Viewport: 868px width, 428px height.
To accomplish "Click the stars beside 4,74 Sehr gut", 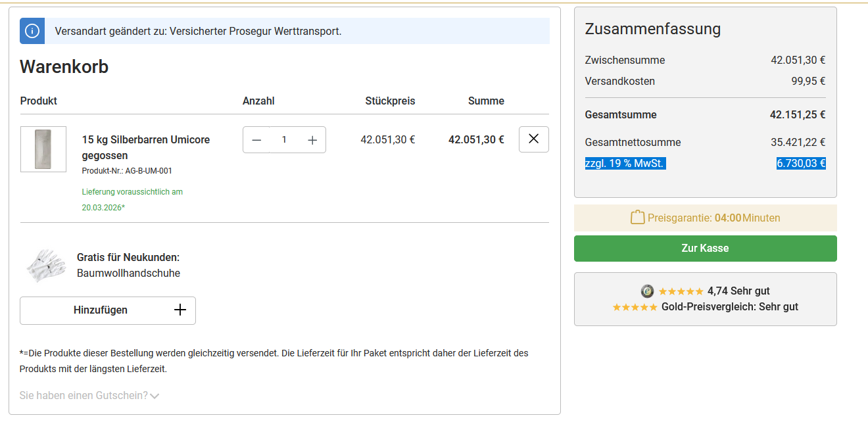I will pyautogui.click(x=681, y=291).
